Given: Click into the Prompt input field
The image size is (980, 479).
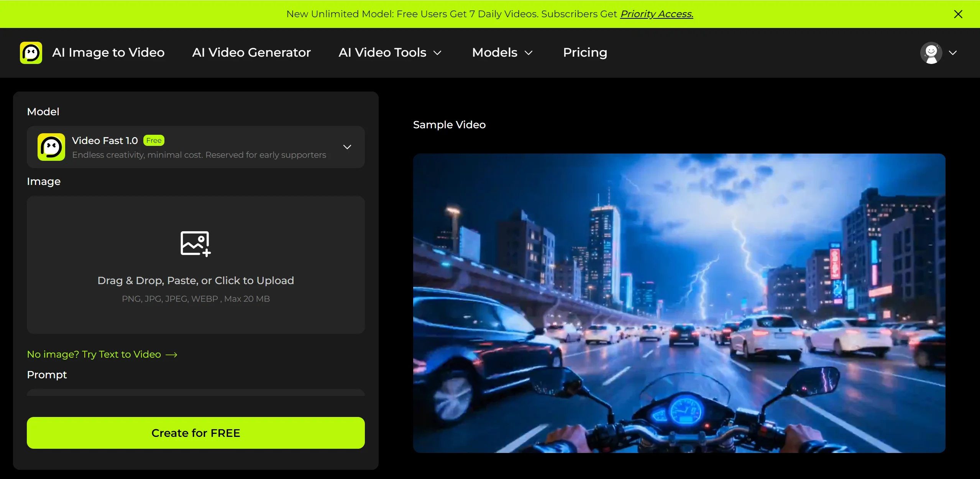Looking at the screenshot, I should 196,393.
